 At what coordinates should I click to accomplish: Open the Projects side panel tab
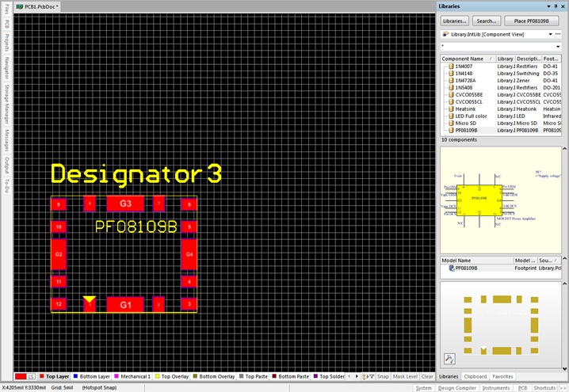pyautogui.click(x=6, y=42)
